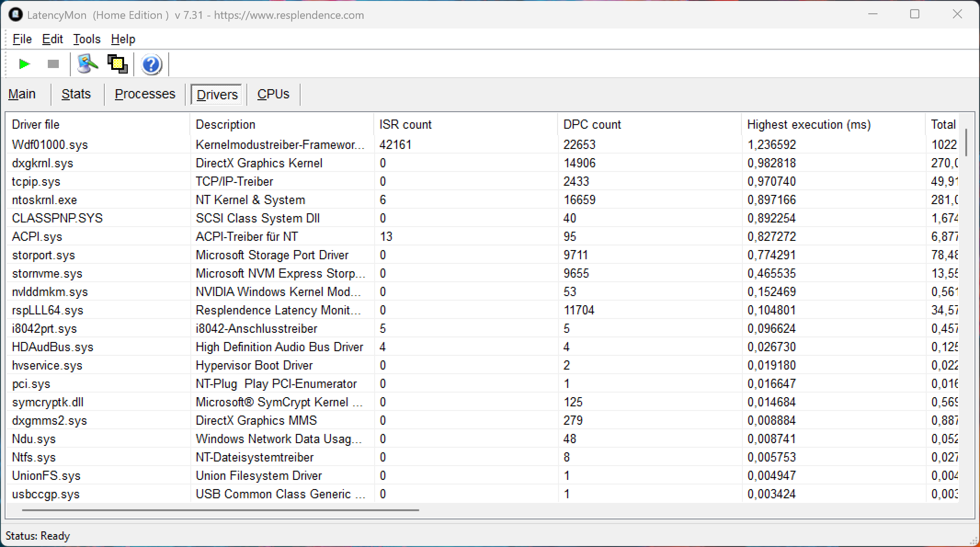Switch to the CPUs tab
The image size is (980, 547).
pyautogui.click(x=273, y=94)
